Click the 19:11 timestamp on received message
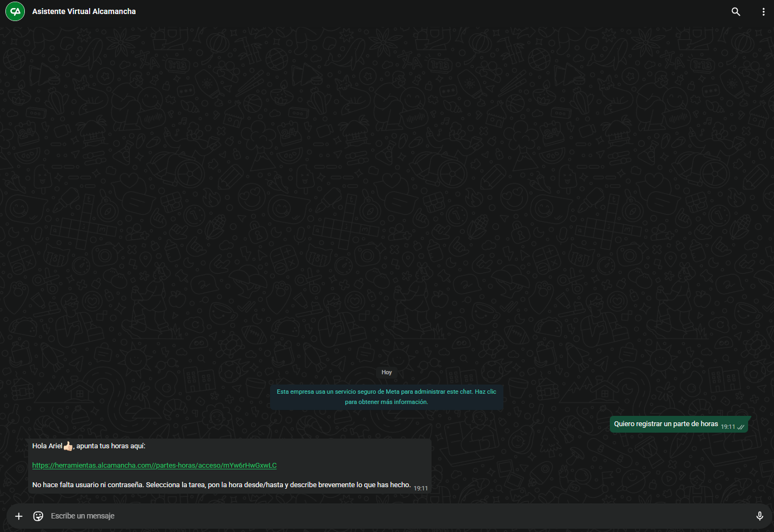 (x=421, y=488)
